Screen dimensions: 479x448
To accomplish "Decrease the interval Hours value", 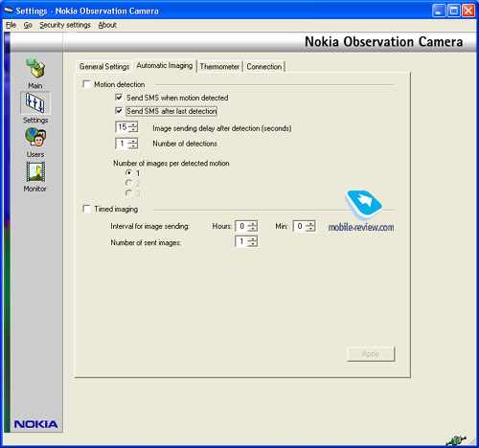I will click(x=252, y=229).
